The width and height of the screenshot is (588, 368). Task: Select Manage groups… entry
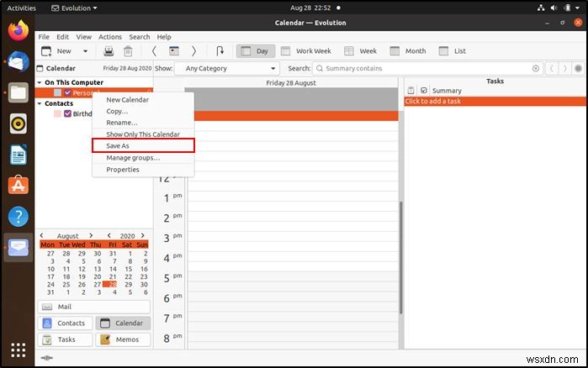143,158
